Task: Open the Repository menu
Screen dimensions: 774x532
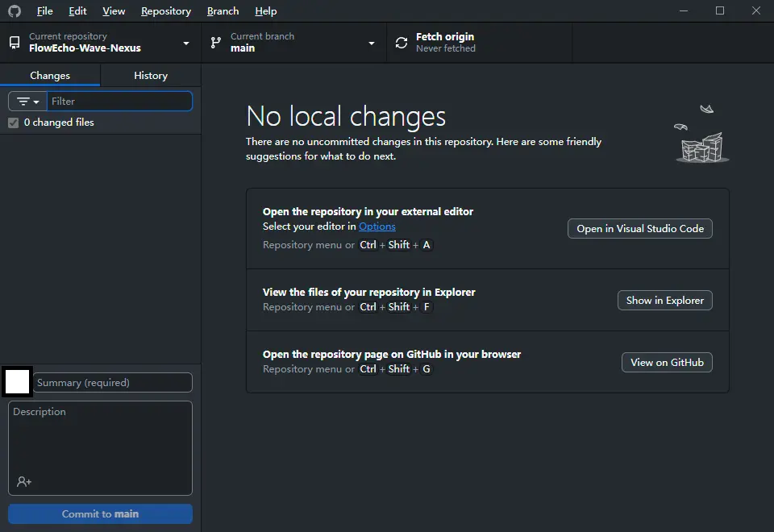Action: click(x=165, y=11)
